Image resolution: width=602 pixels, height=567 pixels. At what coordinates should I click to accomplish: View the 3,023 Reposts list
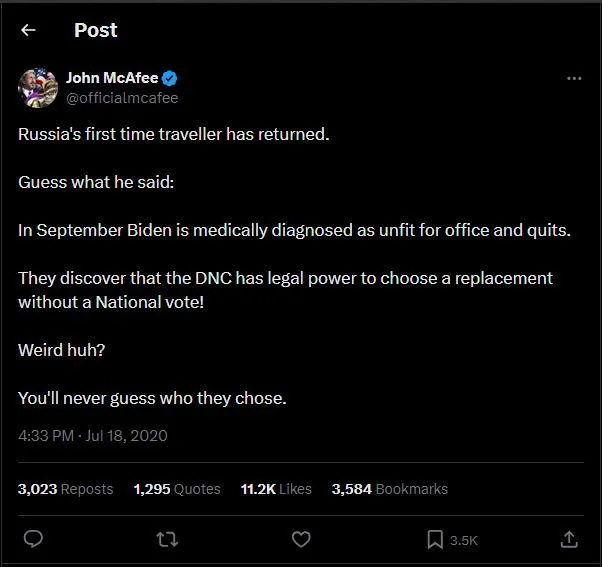tap(66, 489)
